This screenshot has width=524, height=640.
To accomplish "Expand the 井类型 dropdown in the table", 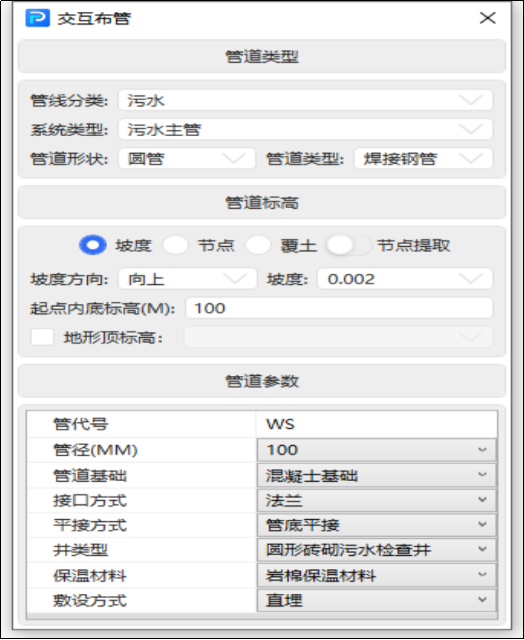I will coord(377,549).
